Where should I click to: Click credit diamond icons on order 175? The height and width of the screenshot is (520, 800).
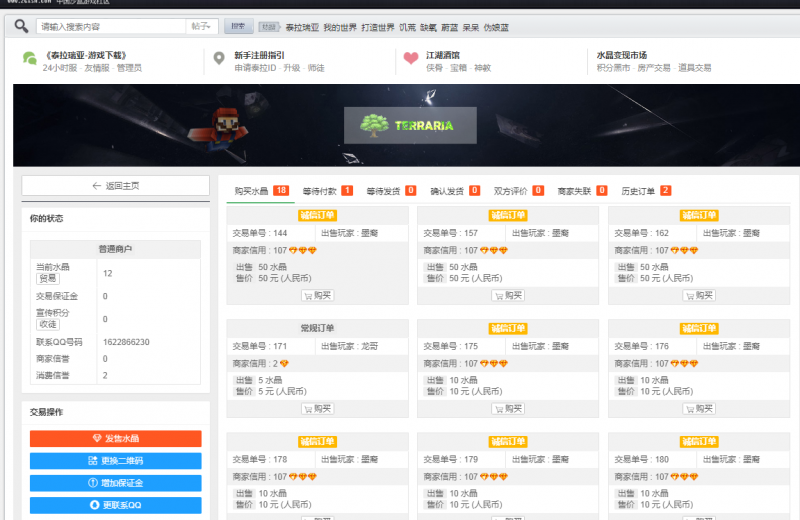click(493, 364)
